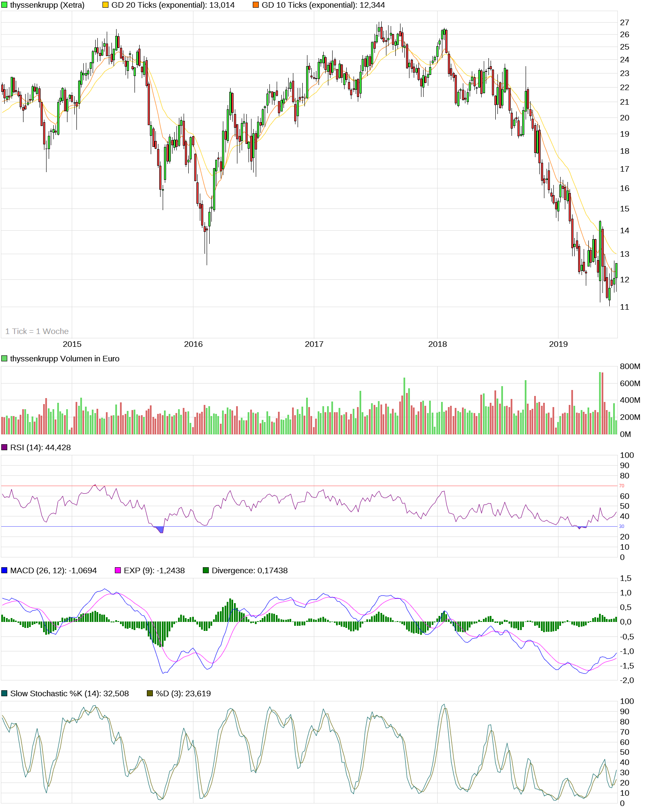Click the '1 Tick = 1 Woche' note
The image size is (649, 812).
tap(37, 331)
